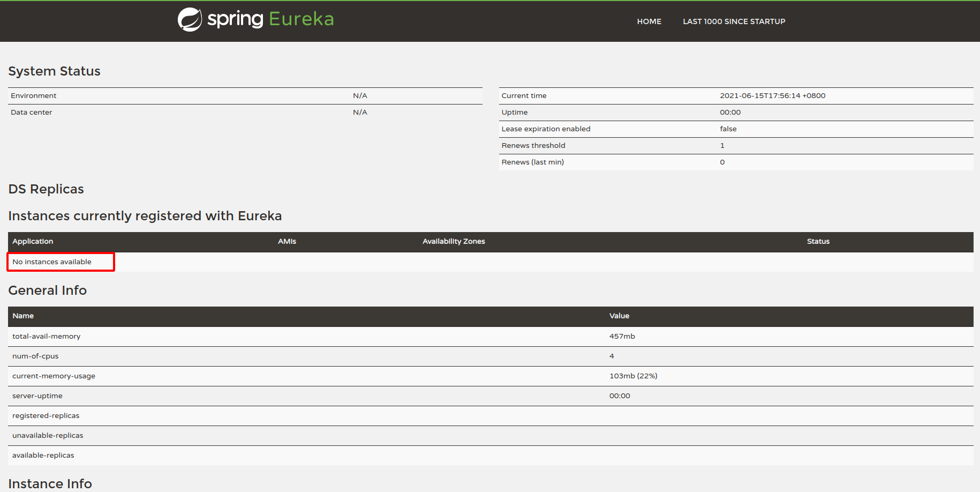Click the num-of-cpus row name
This screenshot has height=492, width=980.
pyautogui.click(x=35, y=356)
